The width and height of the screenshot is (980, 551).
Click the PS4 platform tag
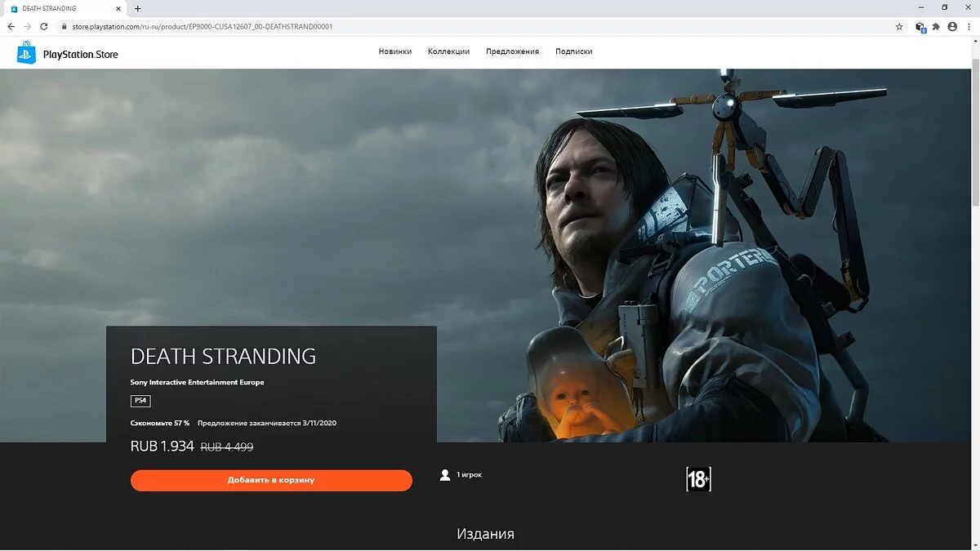coord(140,401)
